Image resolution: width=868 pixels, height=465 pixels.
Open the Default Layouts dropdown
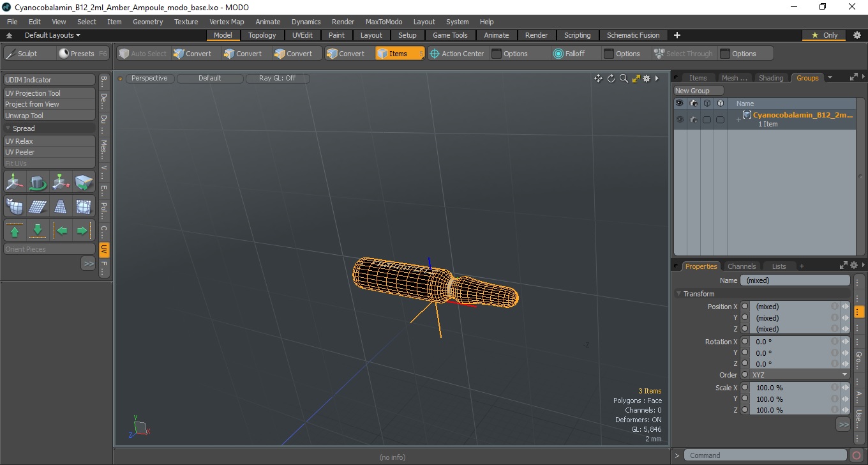[x=52, y=35]
